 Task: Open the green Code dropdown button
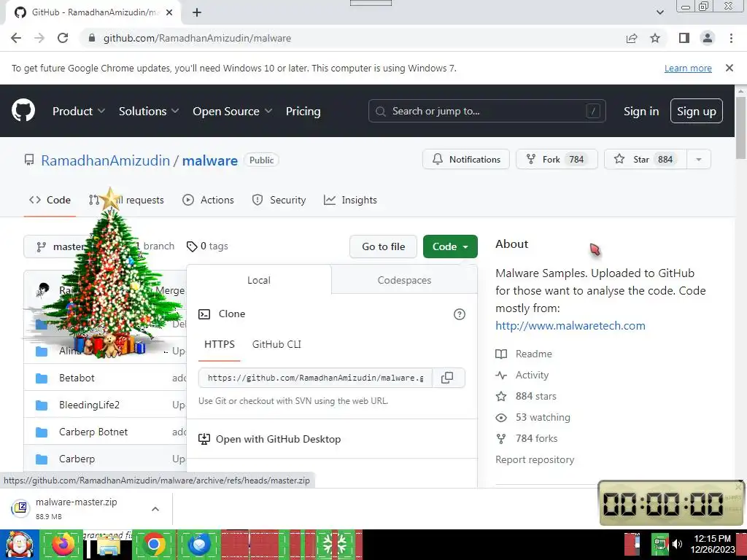450,246
